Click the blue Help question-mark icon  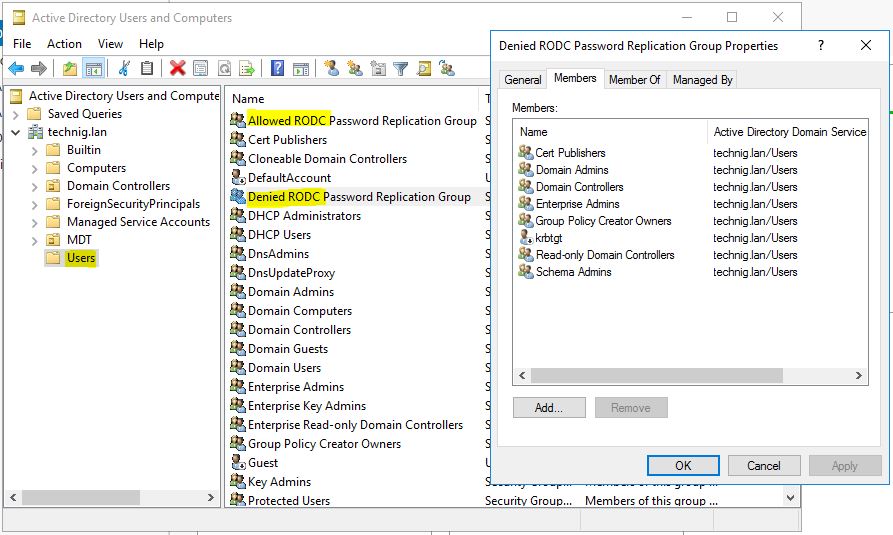click(277, 69)
